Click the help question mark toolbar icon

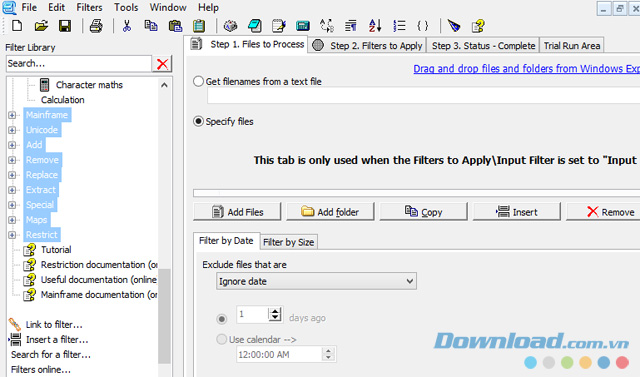pos(478,26)
